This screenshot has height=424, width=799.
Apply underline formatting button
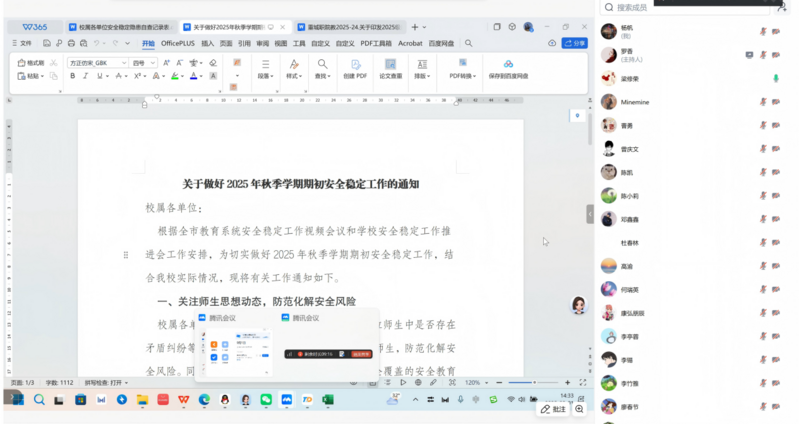pos(99,76)
